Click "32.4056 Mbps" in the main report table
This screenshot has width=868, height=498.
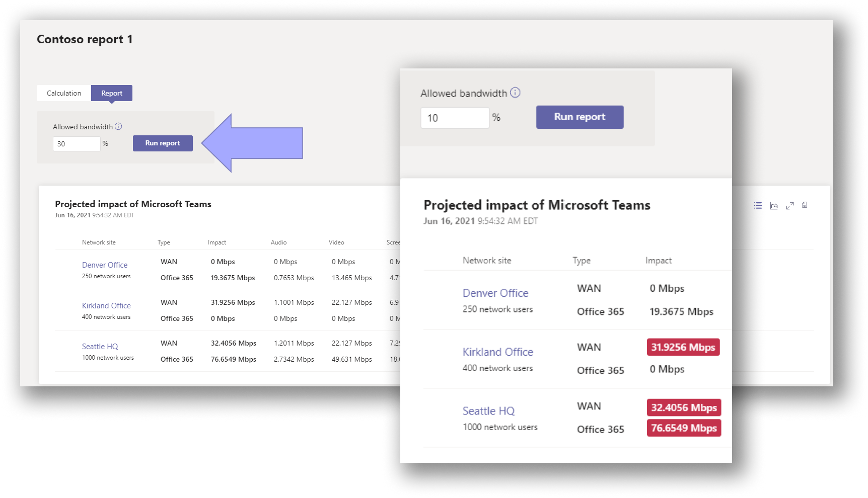click(x=234, y=343)
